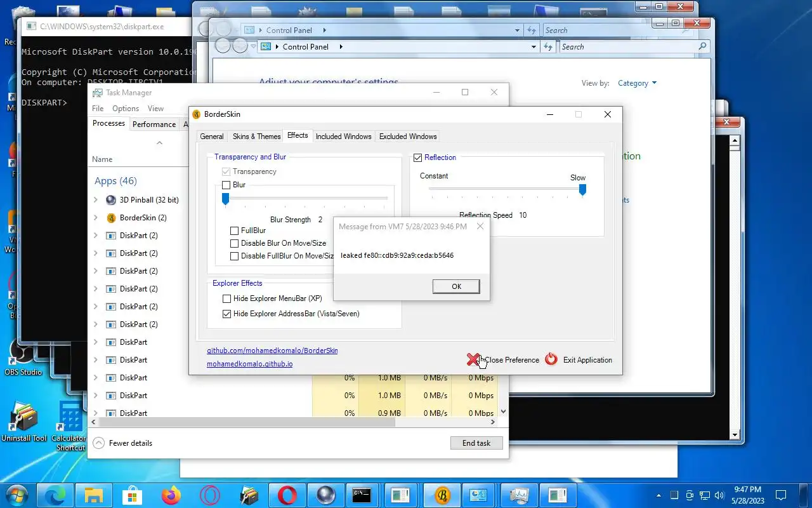Open the General tab in BorderSkin
The height and width of the screenshot is (508, 812).
pyautogui.click(x=211, y=137)
